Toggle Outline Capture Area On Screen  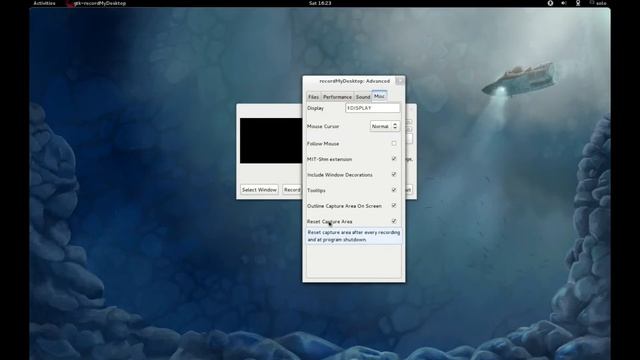[394, 205]
